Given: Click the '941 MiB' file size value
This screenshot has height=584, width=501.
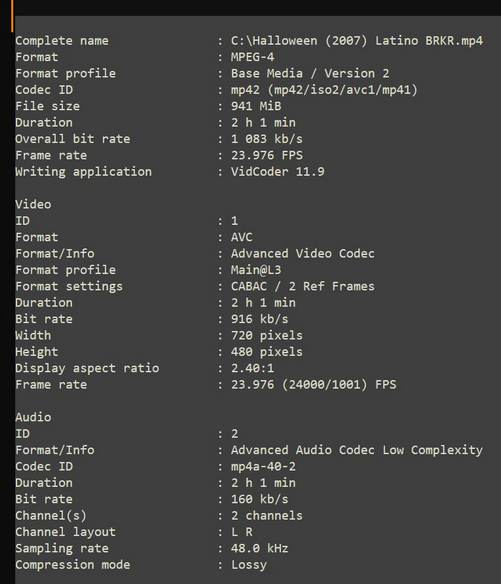Looking at the screenshot, I should pyautogui.click(x=256, y=106).
